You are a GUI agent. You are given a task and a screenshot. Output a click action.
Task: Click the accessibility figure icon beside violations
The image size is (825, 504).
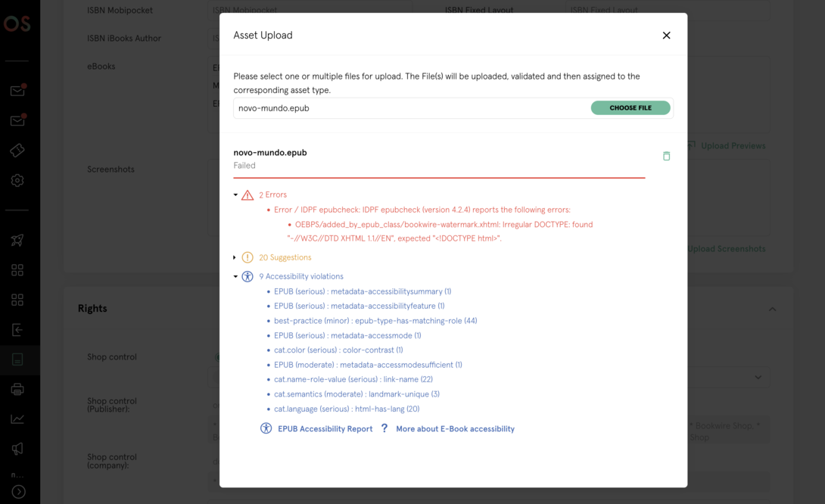coord(247,277)
